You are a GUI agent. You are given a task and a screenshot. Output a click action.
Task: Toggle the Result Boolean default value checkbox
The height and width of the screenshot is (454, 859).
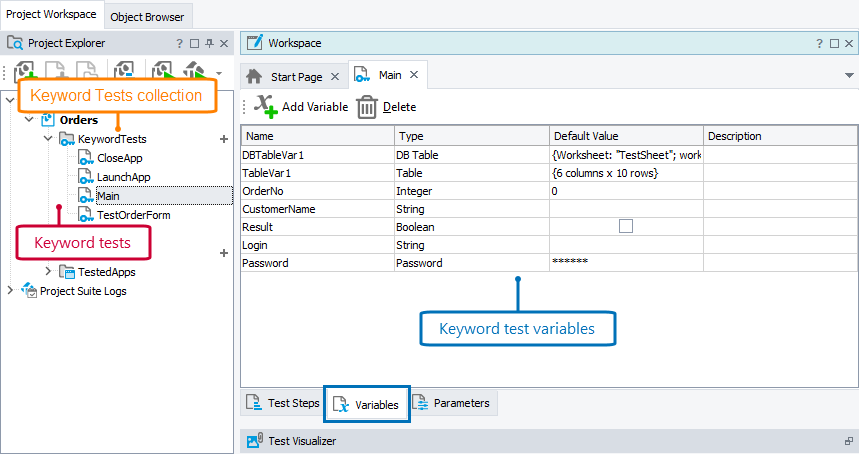pos(626,227)
